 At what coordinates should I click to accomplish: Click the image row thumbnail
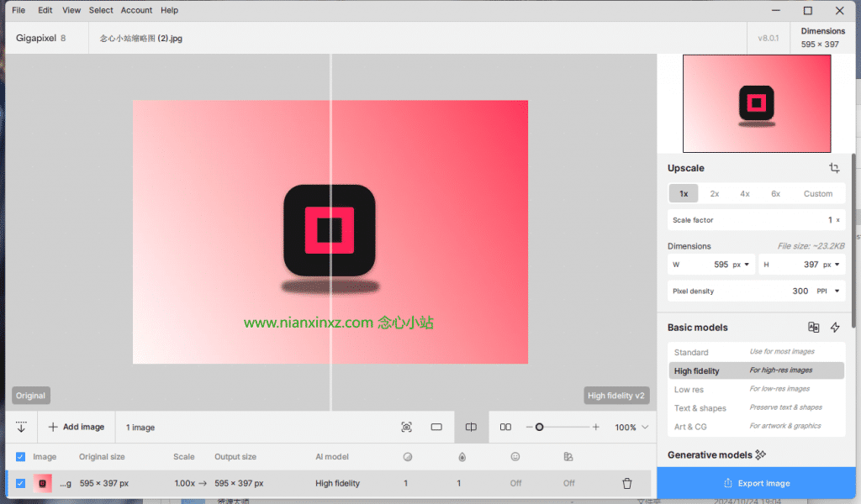42,483
